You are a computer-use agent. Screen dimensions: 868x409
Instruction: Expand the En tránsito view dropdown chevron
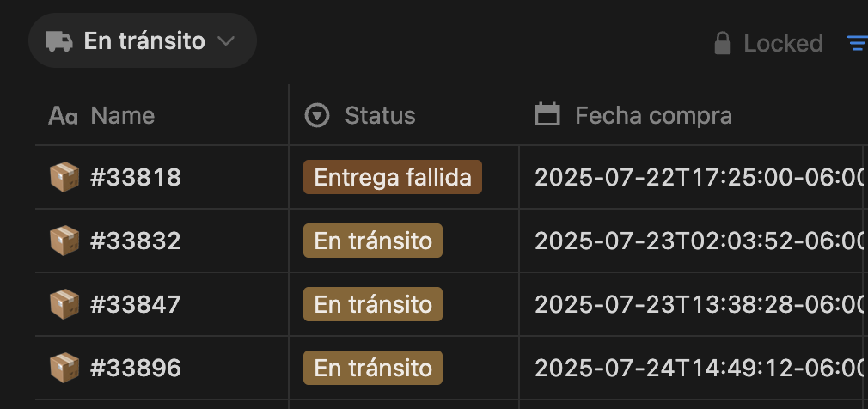(x=226, y=41)
